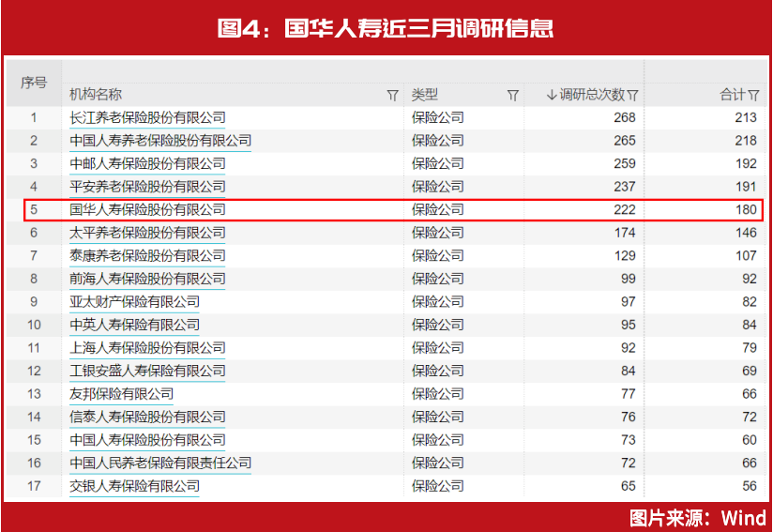Click 保险公司 type in row 1

[438, 118]
